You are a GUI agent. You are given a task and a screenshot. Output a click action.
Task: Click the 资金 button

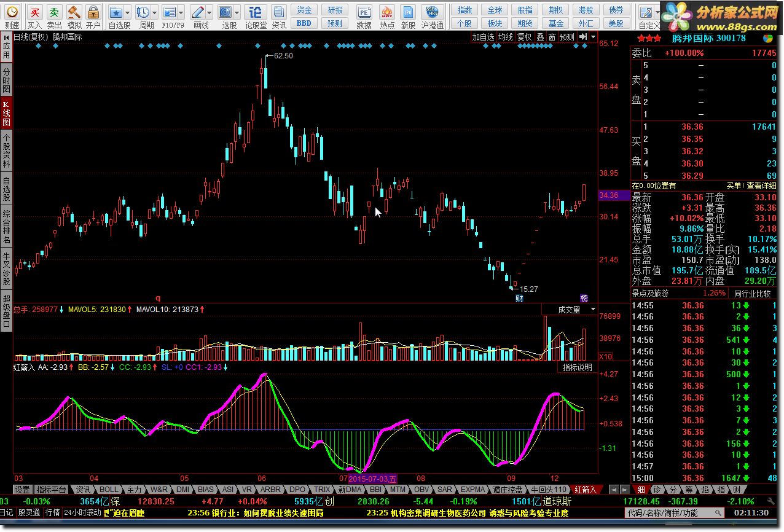click(x=304, y=10)
